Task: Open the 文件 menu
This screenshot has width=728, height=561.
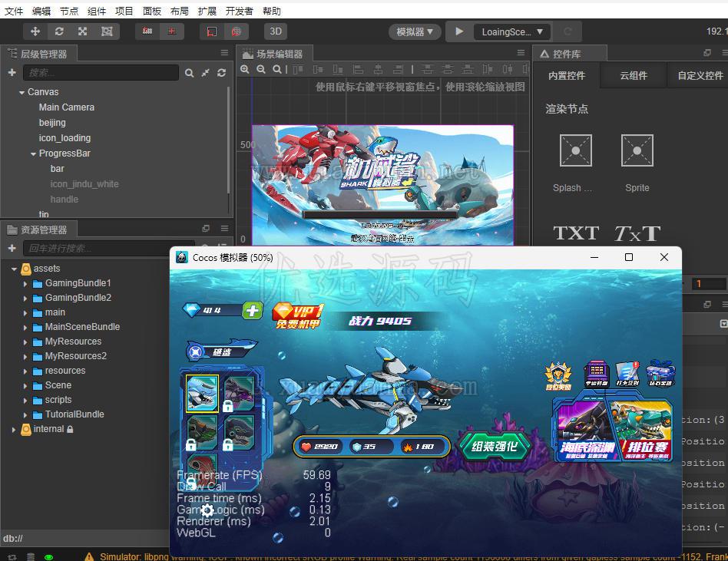Action: click(14, 12)
